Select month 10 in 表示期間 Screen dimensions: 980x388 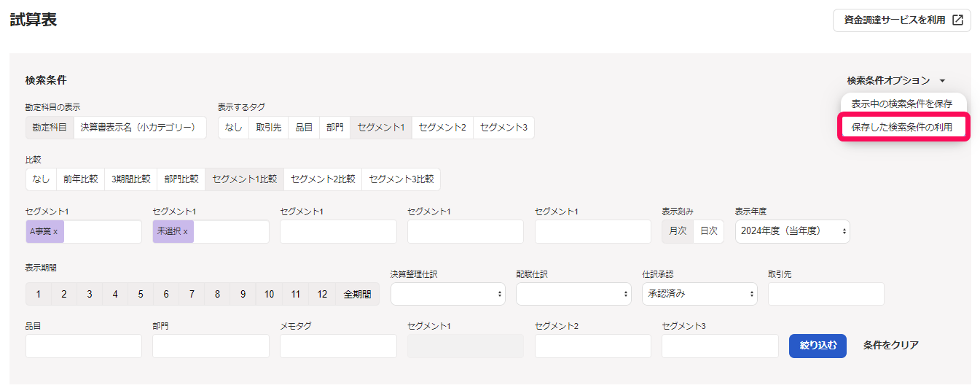tap(269, 295)
